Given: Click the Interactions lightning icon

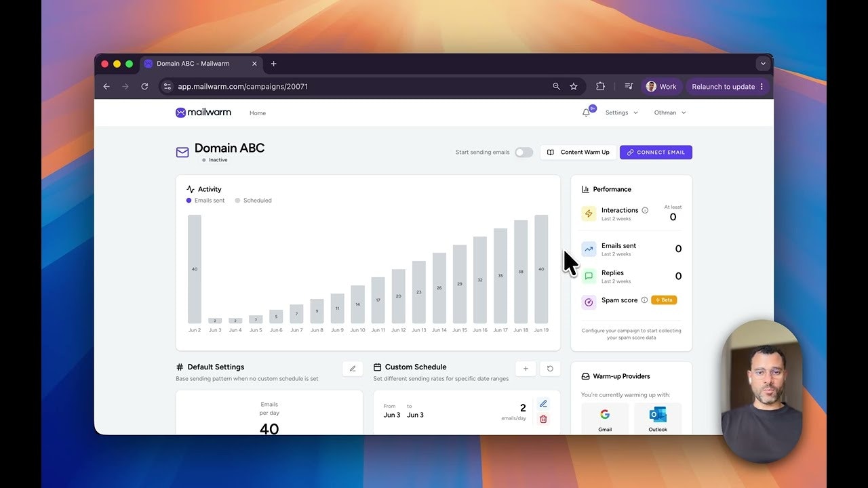Looking at the screenshot, I should pyautogui.click(x=589, y=214).
